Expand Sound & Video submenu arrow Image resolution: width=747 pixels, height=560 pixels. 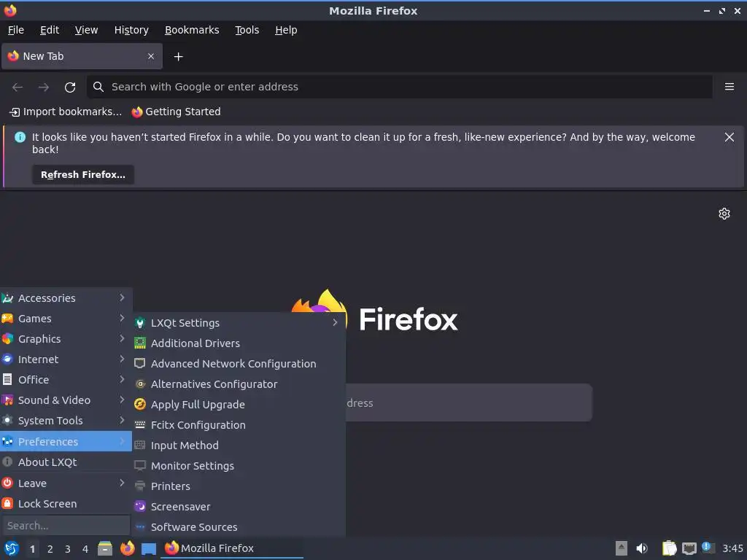tap(123, 400)
